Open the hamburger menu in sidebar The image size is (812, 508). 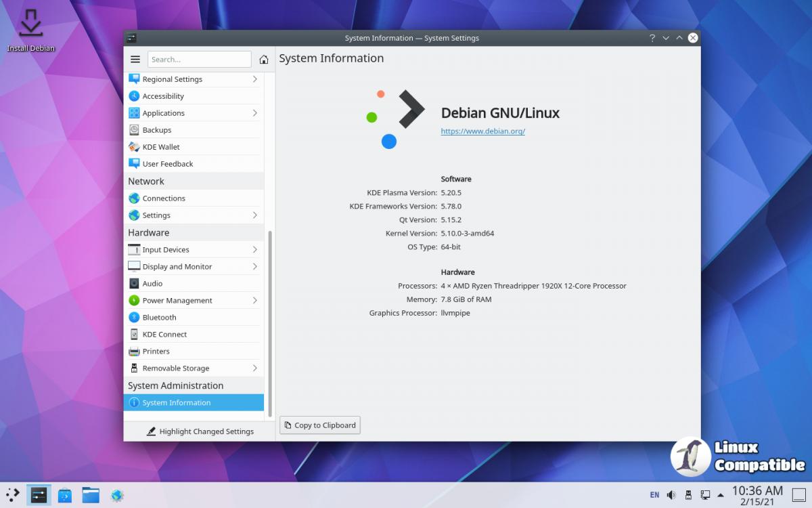tap(135, 60)
